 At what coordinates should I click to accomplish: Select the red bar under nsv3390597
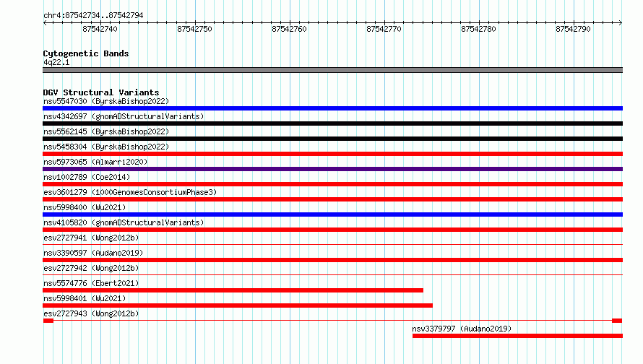pyautogui.click(x=332, y=260)
